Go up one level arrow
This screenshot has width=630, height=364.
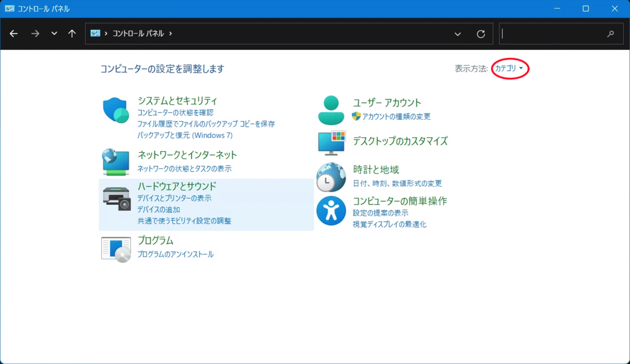(x=72, y=34)
